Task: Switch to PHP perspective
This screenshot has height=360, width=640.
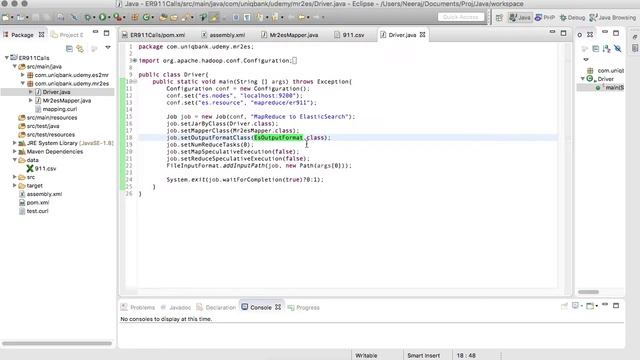Action: [545, 18]
